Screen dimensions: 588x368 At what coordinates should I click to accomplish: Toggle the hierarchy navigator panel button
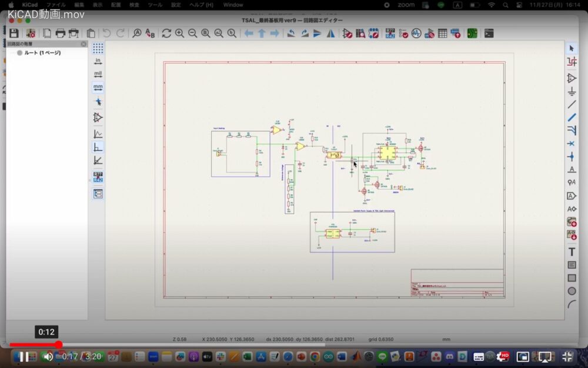[x=98, y=194]
